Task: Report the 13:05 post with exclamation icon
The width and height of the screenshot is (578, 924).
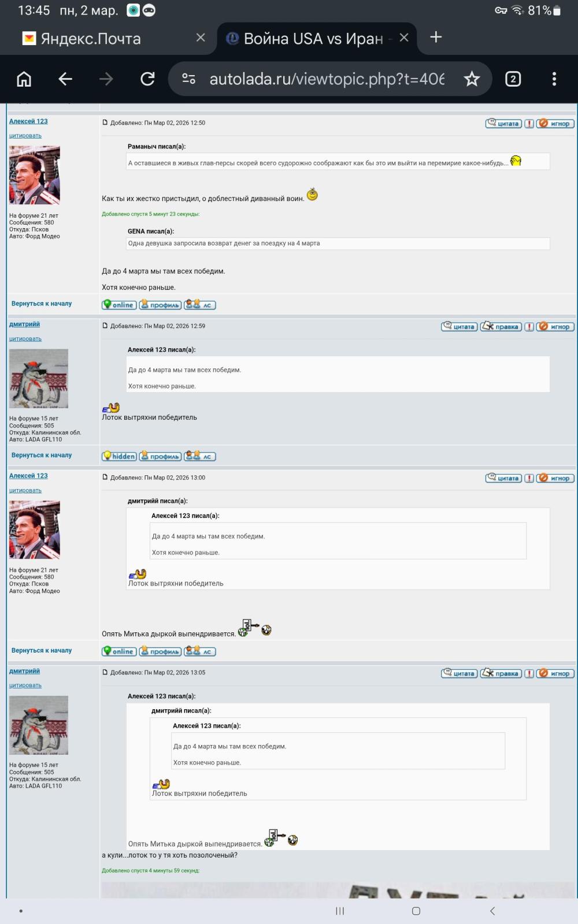Action: pos(529,673)
